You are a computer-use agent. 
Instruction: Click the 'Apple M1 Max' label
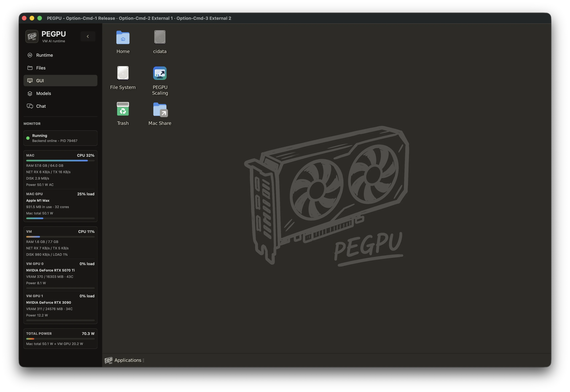pyautogui.click(x=38, y=200)
